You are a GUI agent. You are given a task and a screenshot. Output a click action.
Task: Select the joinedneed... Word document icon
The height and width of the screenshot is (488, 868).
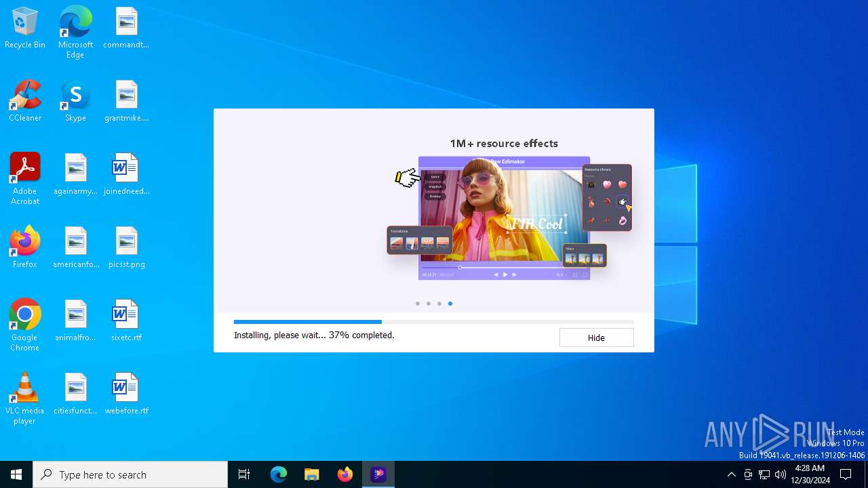126,175
